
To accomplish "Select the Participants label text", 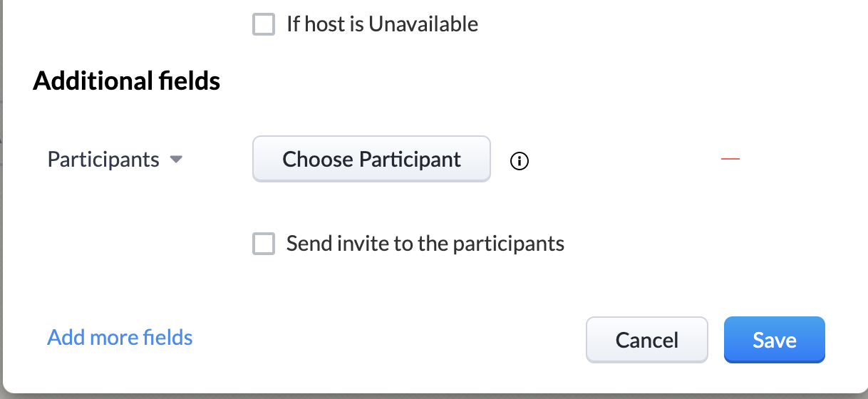I will pos(103,160).
